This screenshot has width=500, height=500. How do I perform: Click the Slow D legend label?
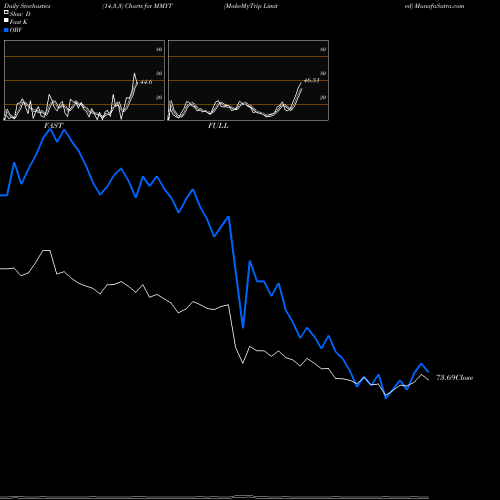pyautogui.click(x=20, y=14)
